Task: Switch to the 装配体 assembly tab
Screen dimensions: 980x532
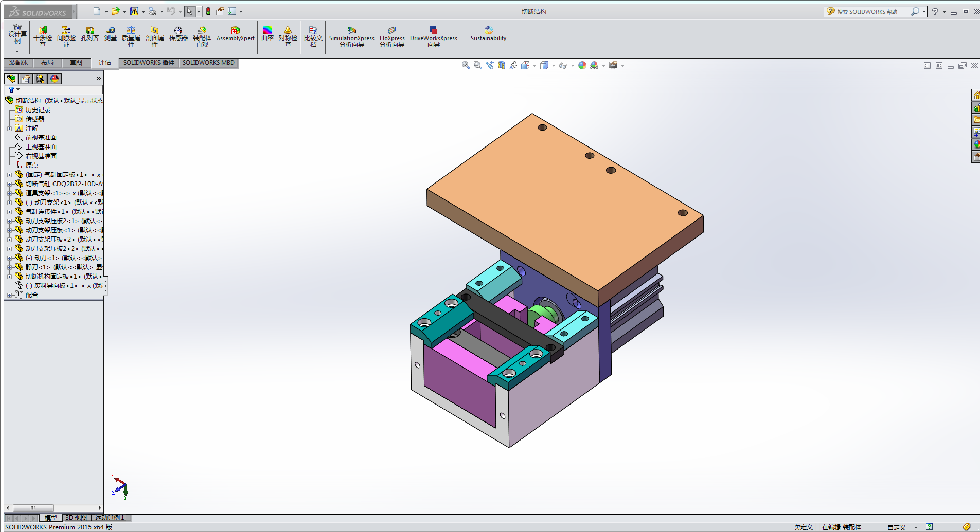Action: 19,63
